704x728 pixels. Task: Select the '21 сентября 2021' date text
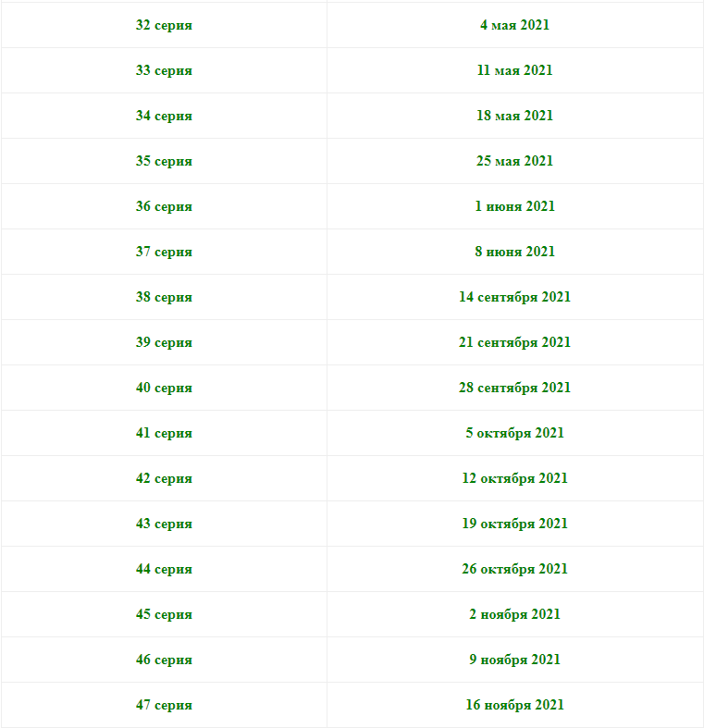coord(514,342)
